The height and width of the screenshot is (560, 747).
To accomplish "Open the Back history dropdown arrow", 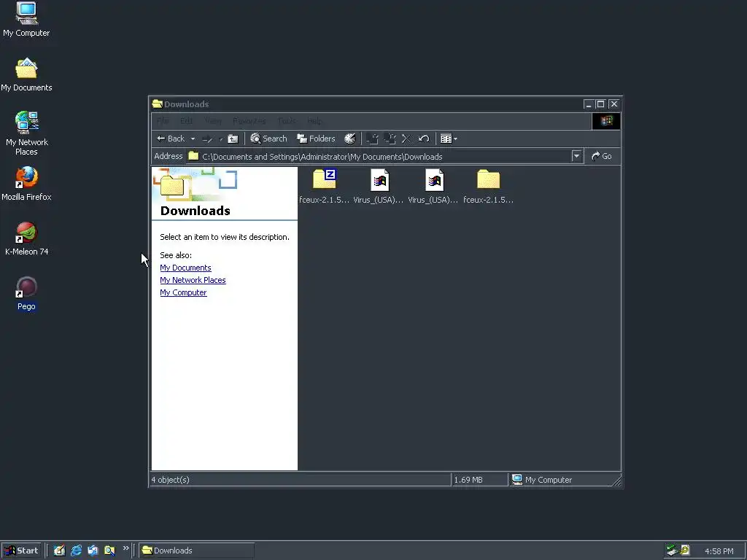I will 193,139.
